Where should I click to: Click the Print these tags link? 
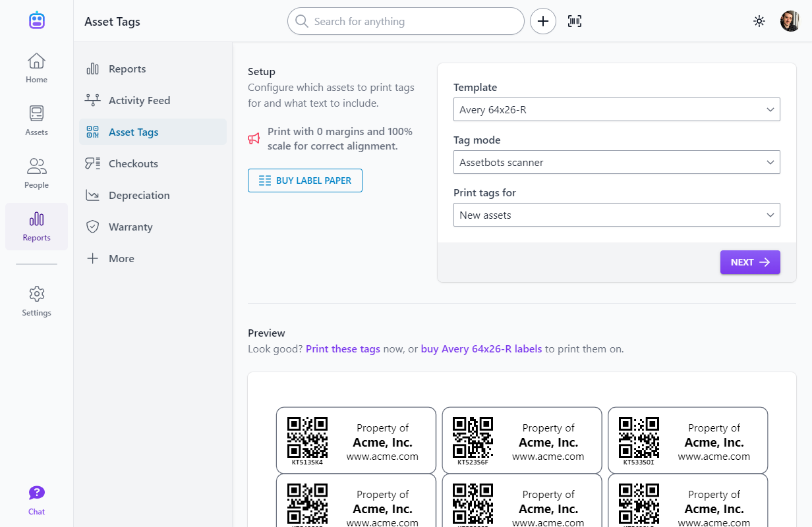tap(343, 349)
